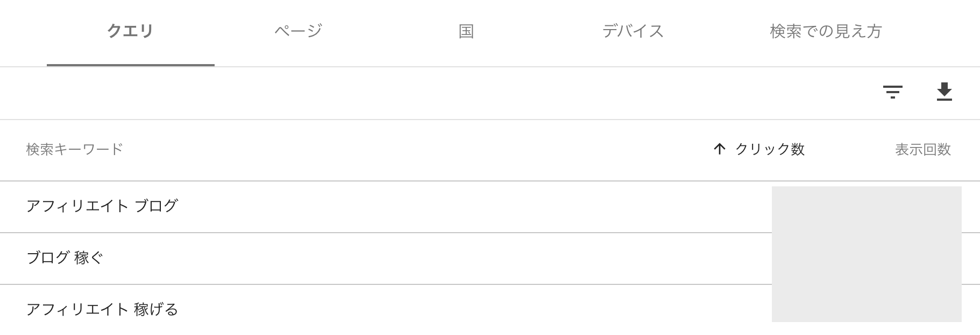Click the 検索キーワード column header
The width and height of the screenshot is (980, 335).
click(x=75, y=149)
